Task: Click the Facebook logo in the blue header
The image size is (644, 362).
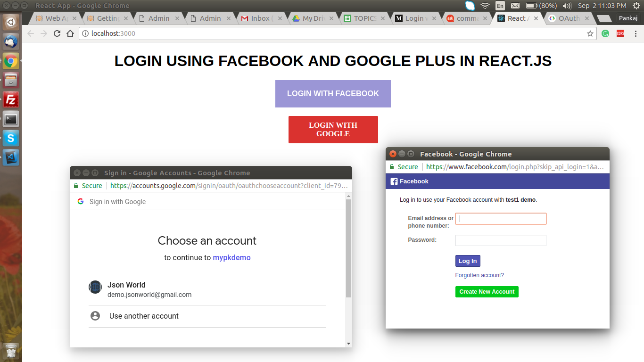Action: (394, 181)
